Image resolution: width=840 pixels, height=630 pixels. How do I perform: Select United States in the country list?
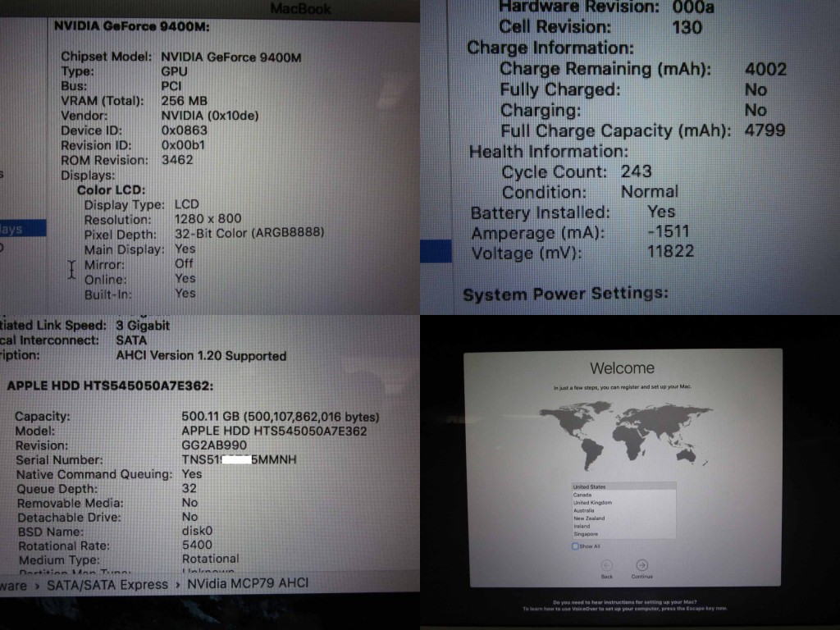click(x=623, y=487)
